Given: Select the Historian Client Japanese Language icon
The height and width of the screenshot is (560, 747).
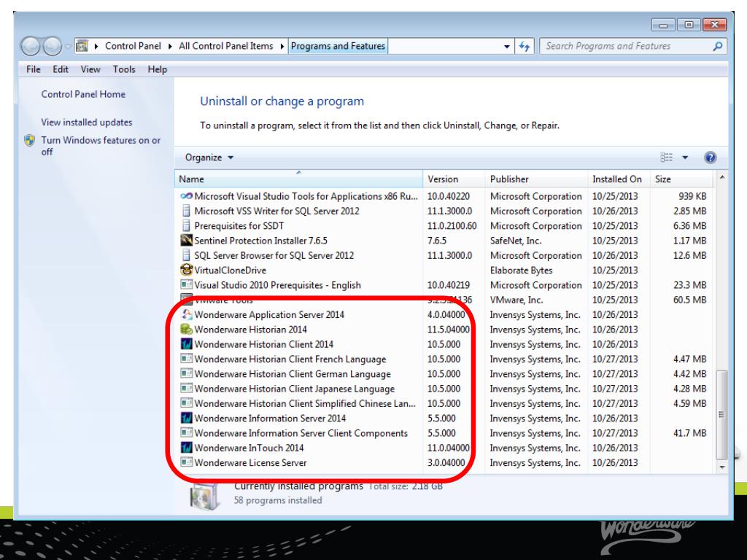Looking at the screenshot, I should coord(186,388).
